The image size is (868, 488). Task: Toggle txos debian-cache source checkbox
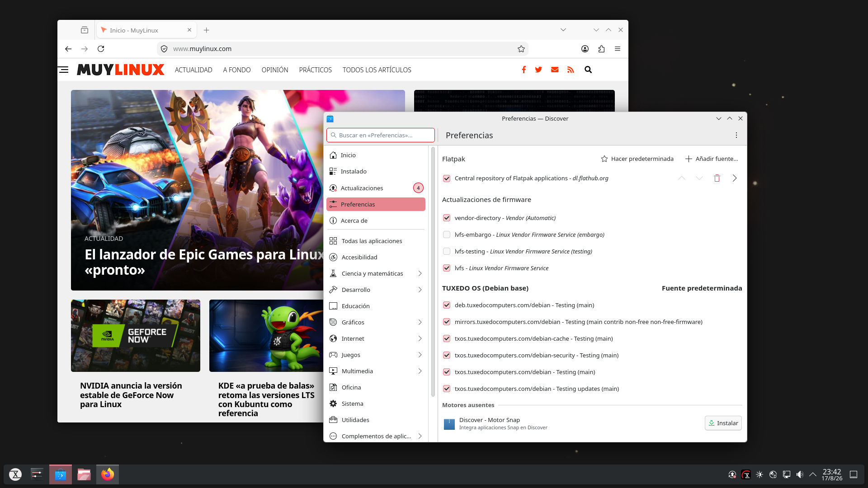click(x=447, y=338)
